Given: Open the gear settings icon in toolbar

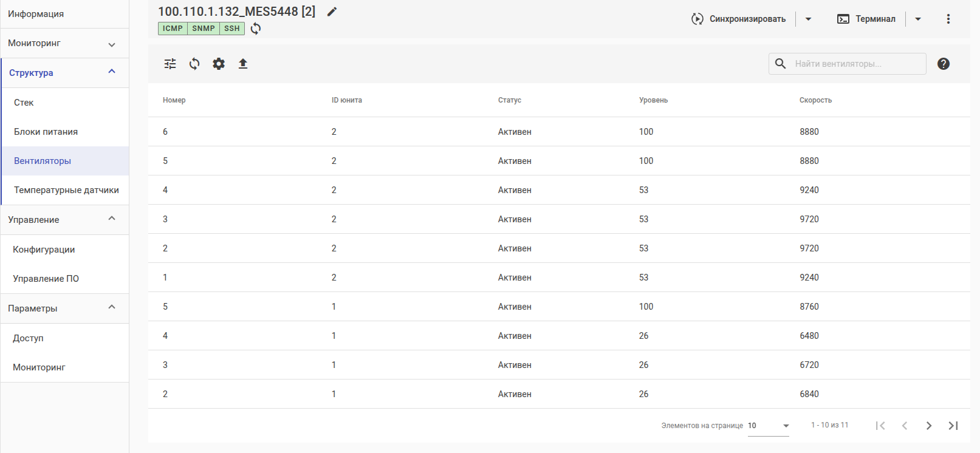Looking at the screenshot, I should pyautogui.click(x=219, y=64).
